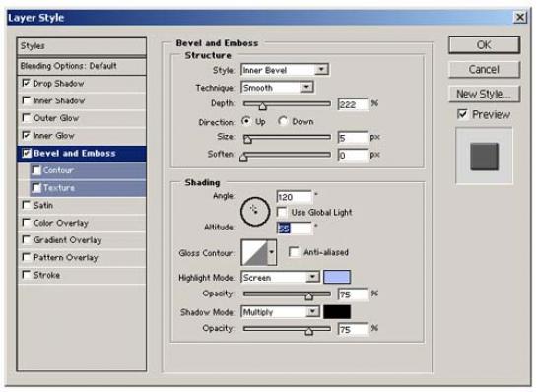This screenshot has height=392, width=537.
Task: Select the Drop Shadow effect label
Action: [x=58, y=84]
